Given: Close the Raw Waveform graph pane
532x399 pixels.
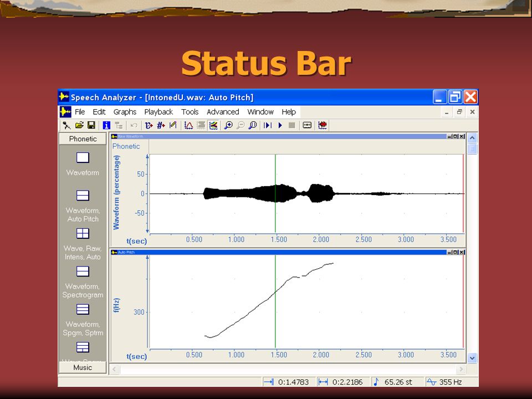Looking at the screenshot, I should coord(462,136).
